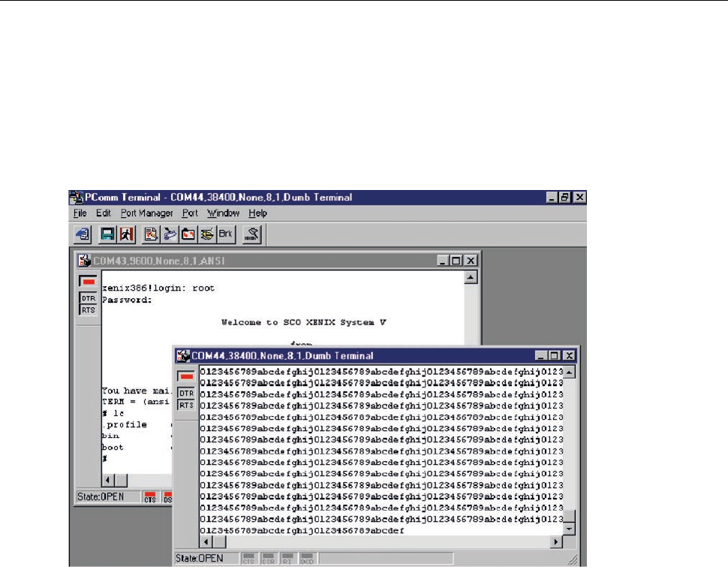This screenshot has width=728, height=567.
Task: Open the Edit menu
Action: click(103, 213)
